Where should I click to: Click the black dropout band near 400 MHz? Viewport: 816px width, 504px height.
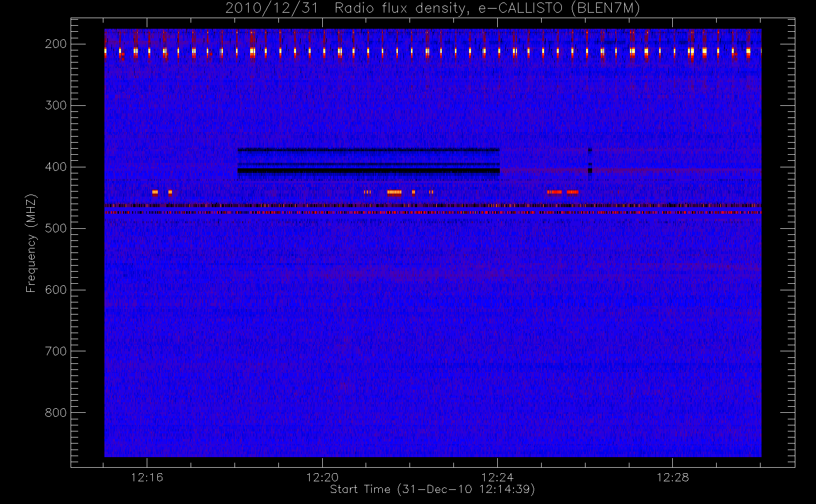point(369,171)
